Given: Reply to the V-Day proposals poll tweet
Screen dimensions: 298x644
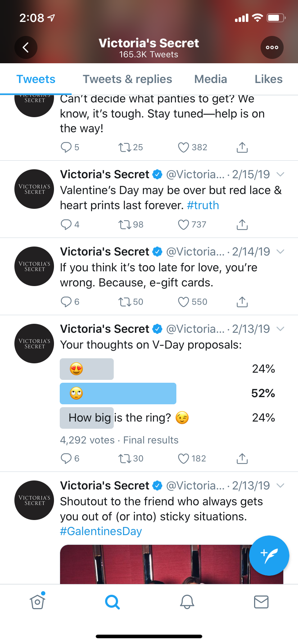Looking at the screenshot, I should [66, 459].
